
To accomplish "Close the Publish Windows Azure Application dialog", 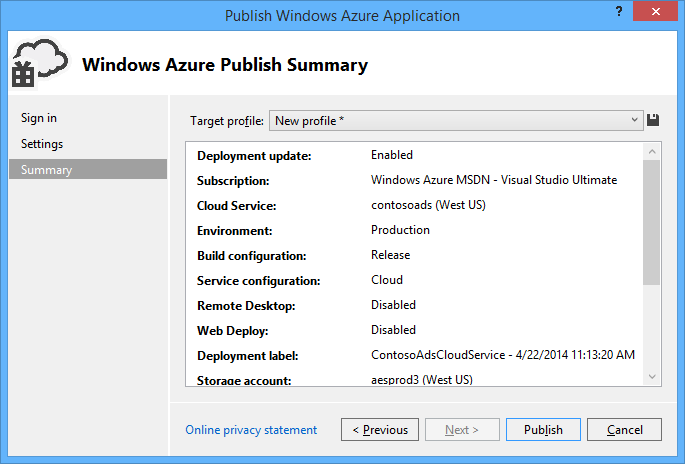I will click(655, 11).
